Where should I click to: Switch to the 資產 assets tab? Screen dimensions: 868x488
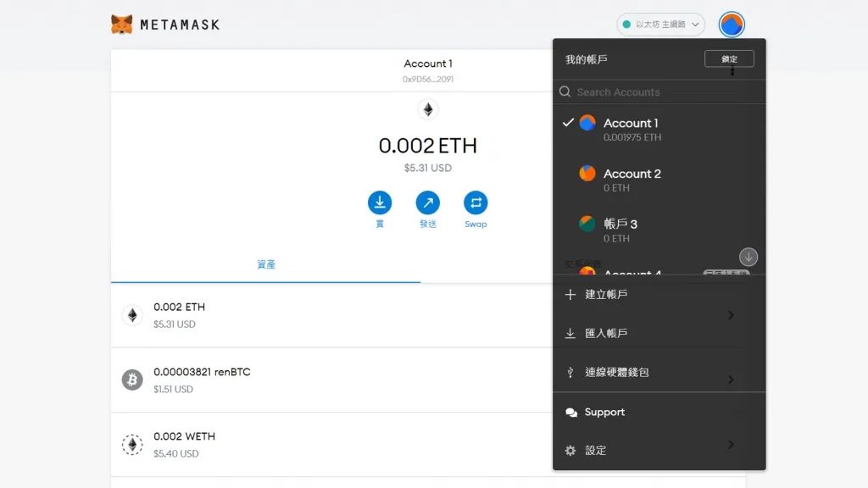click(x=265, y=264)
